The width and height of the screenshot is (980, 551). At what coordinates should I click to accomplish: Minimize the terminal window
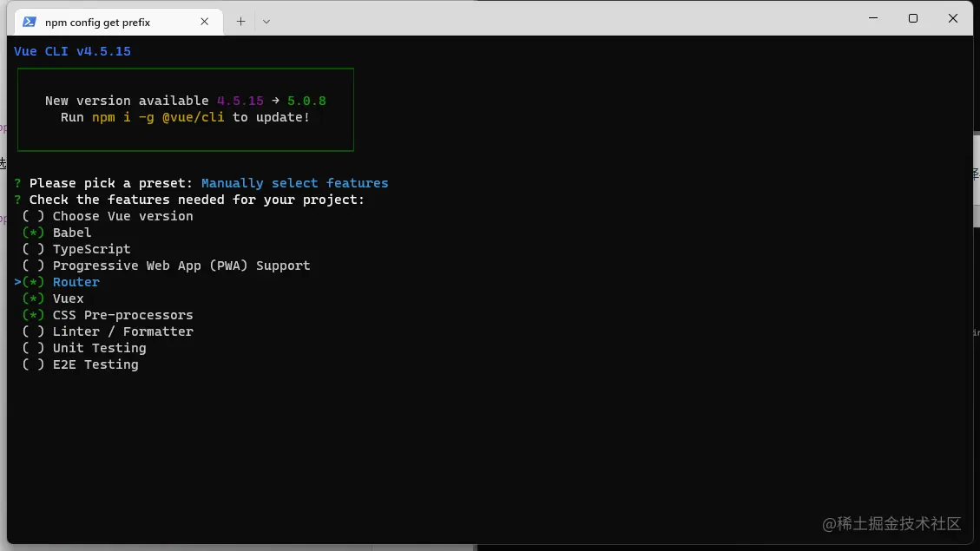(x=873, y=18)
